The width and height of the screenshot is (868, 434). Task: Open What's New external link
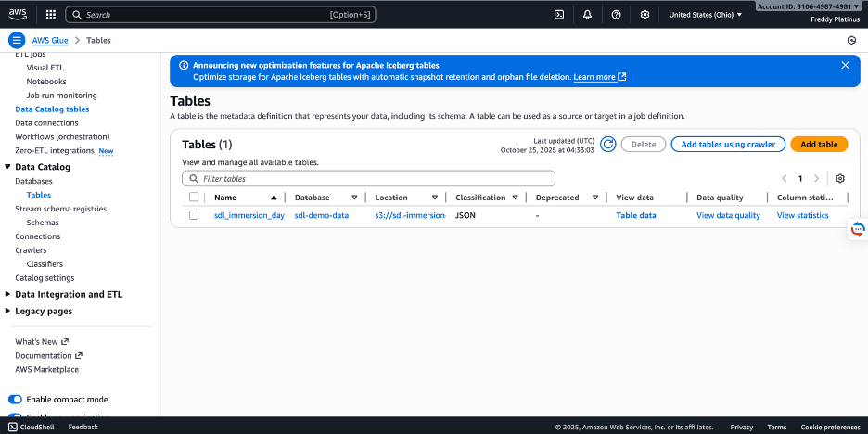point(42,342)
